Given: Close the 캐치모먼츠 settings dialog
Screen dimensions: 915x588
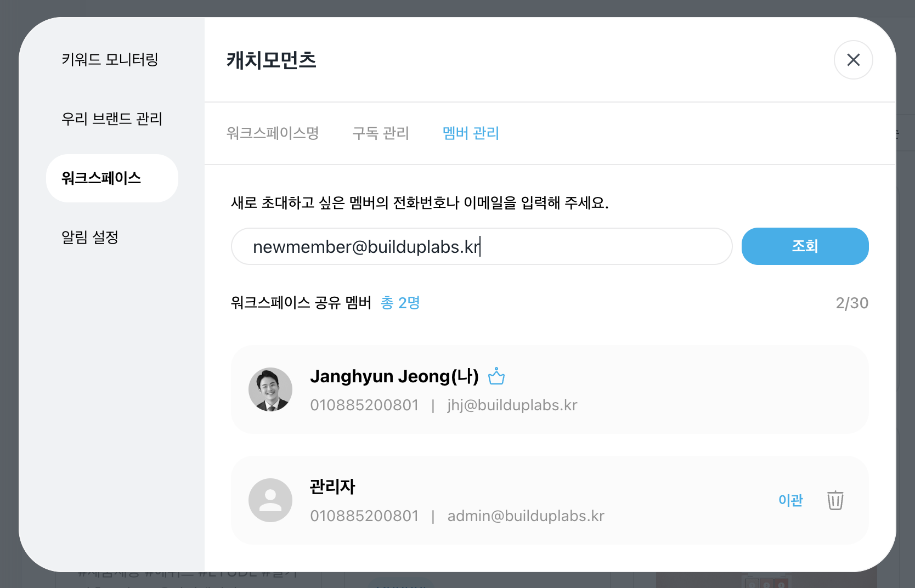Looking at the screenshot, I should click(853, 60).
